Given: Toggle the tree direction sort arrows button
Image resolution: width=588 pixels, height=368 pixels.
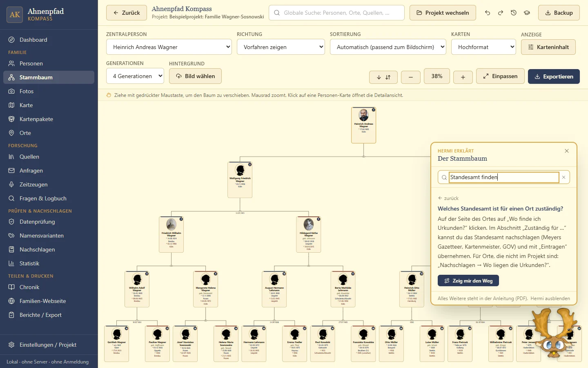Looking at the screenshot, I should [383, 77].
